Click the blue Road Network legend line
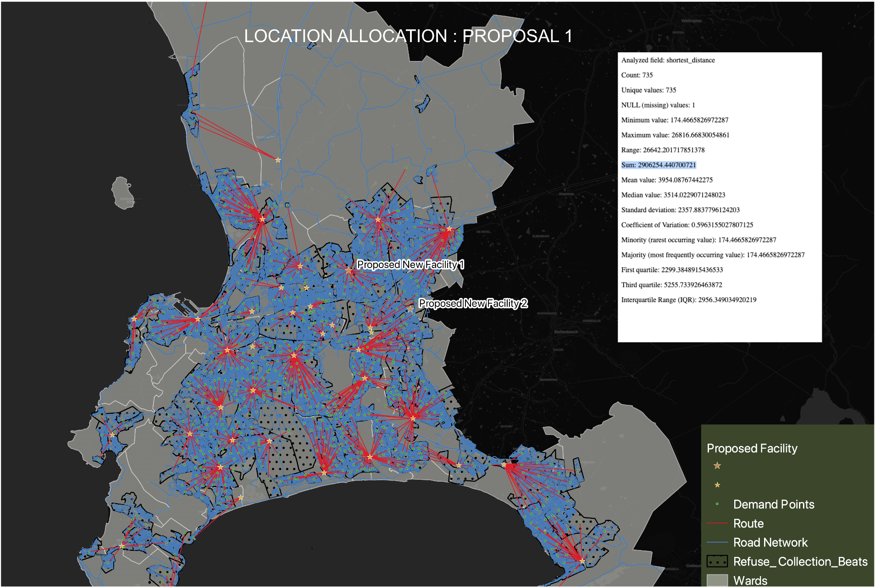 tap(717, 542)
